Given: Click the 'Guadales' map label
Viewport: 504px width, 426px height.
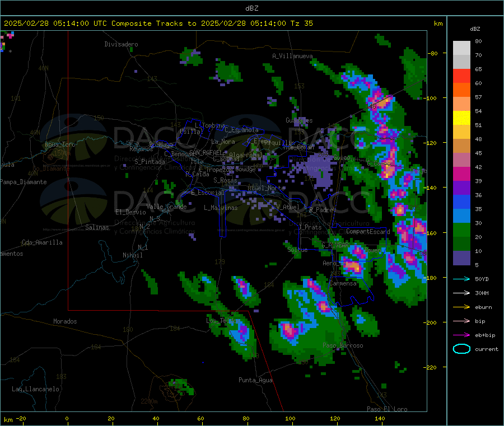Looking at the screenshot, I should click(x=299, y=120).
